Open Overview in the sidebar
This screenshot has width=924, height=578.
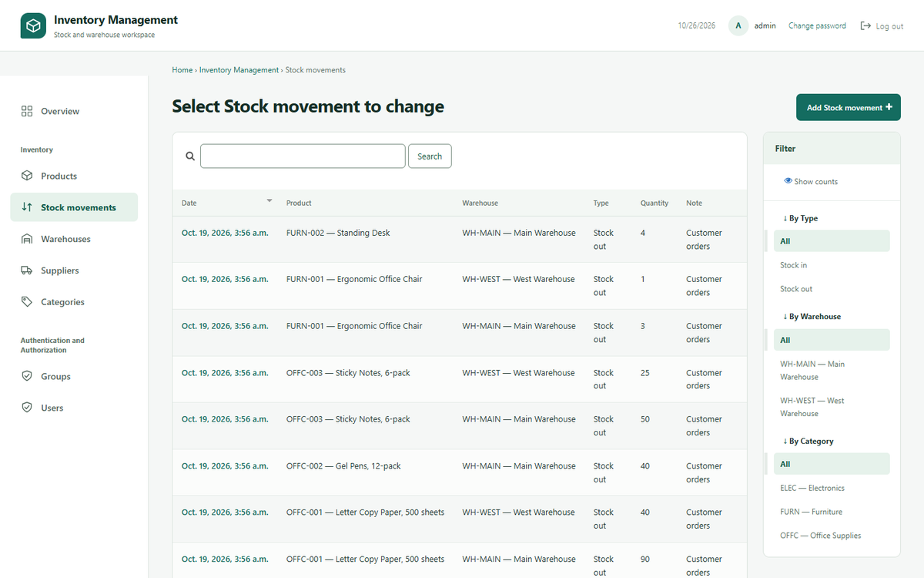[74, 111]
